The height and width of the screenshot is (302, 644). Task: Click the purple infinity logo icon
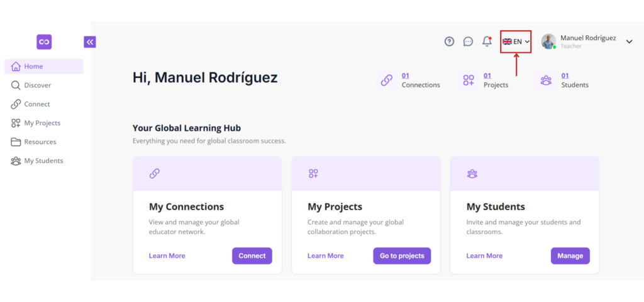pos(44,42)
